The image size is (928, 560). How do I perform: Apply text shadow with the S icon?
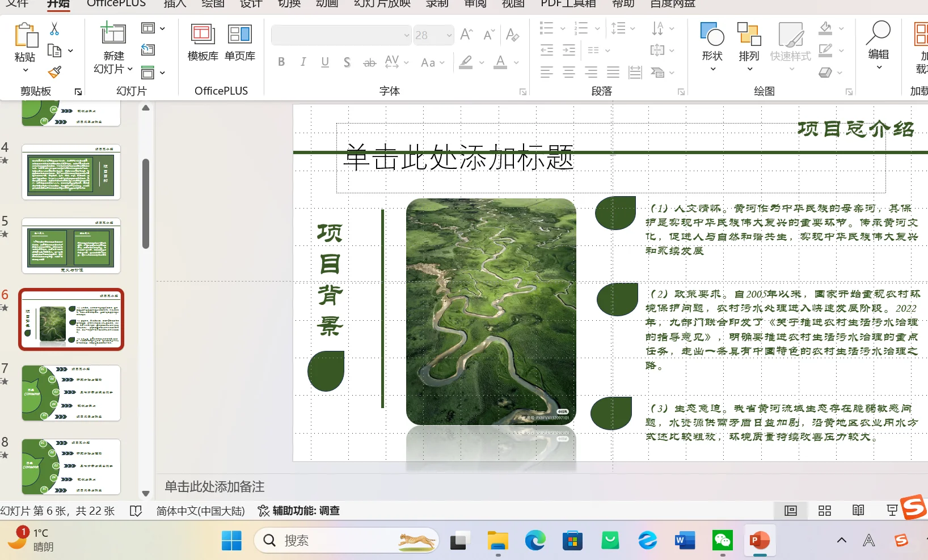pos(347,62)
